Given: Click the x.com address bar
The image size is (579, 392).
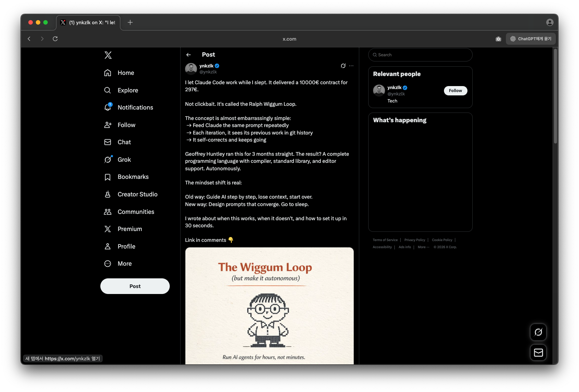Looking at the screenshot, I should point(289,39).
